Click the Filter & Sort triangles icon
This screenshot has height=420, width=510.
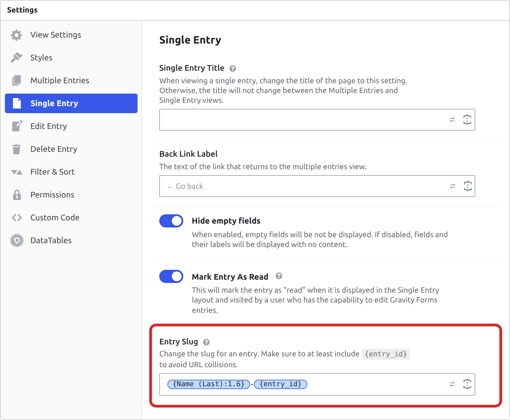pos(17,172)
